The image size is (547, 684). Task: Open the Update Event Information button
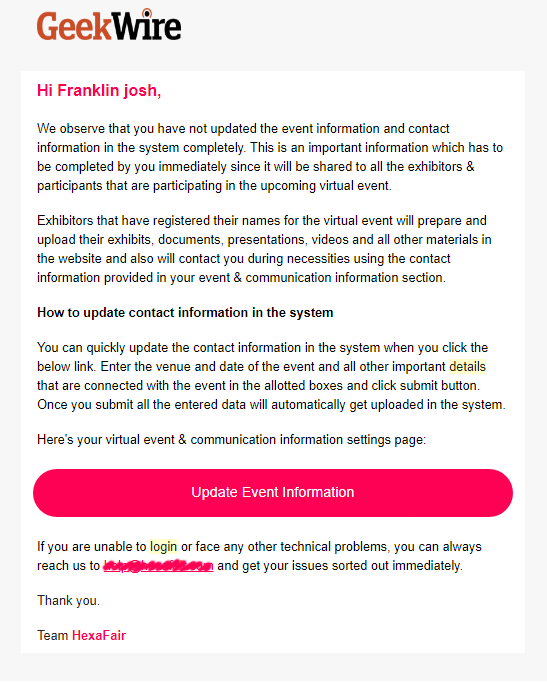click(x=273, y=493)
